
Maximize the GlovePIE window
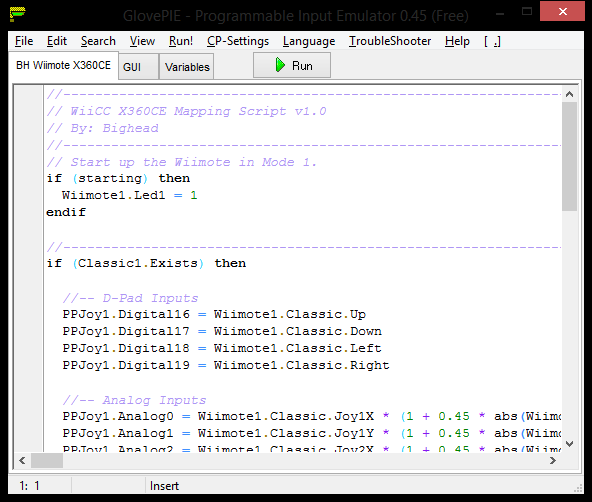527,11
